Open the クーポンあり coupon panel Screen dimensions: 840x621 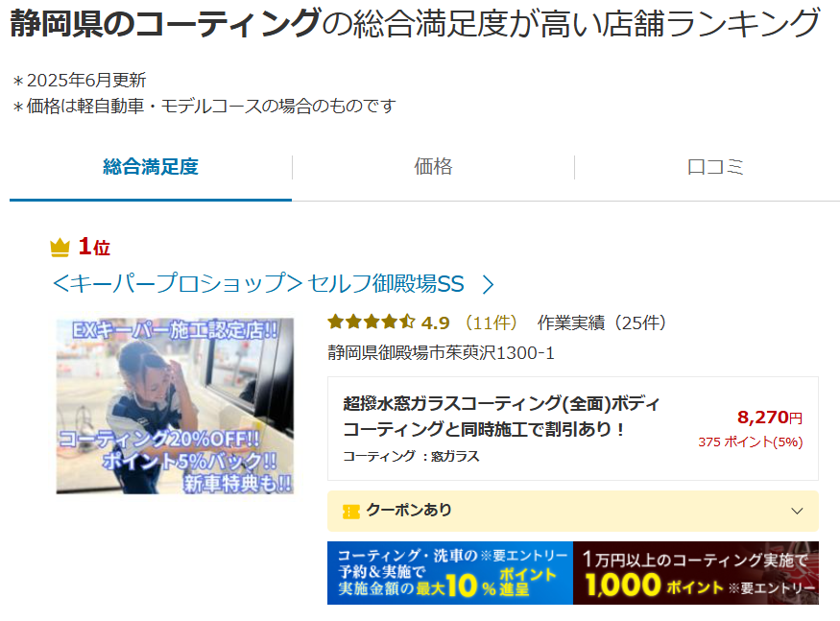point(573,511)
